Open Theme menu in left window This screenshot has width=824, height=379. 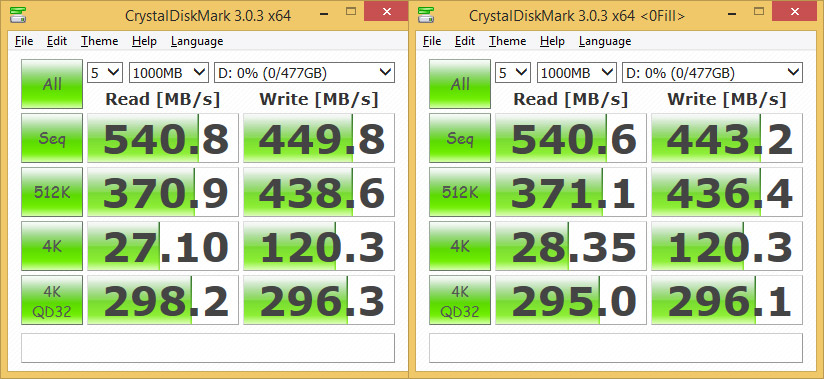(x=99, y=41)
